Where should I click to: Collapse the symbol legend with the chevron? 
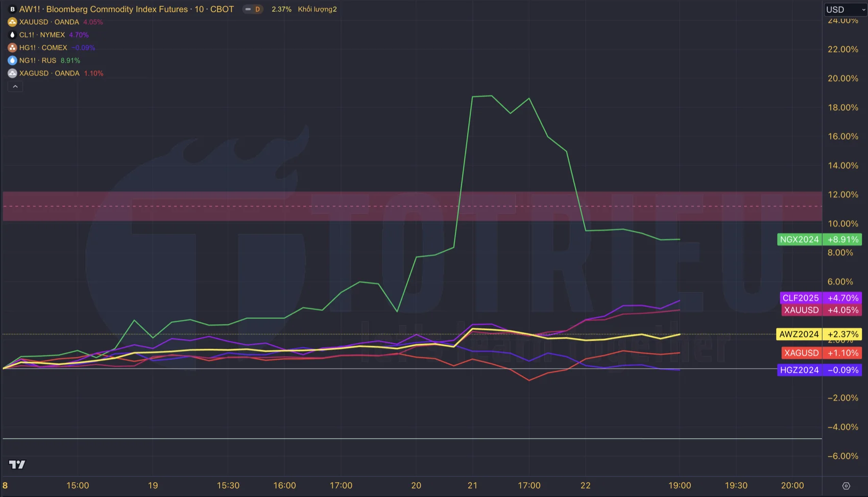(15, 87)
